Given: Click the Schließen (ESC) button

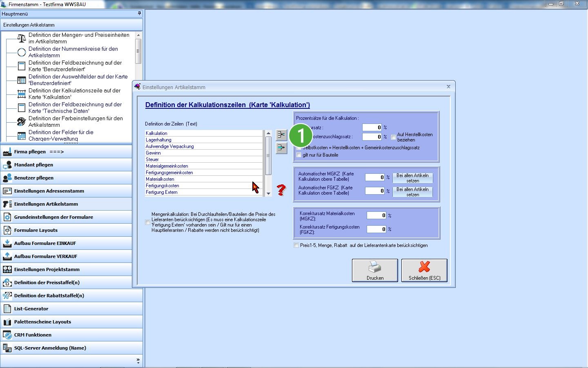Looking at the screenshot, I should tap(424, 270).
